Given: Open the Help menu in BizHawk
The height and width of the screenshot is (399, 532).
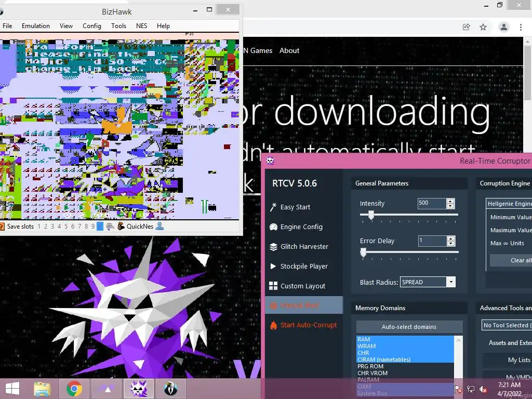Looking at the screenshot, I should click(x=163, y=26).
